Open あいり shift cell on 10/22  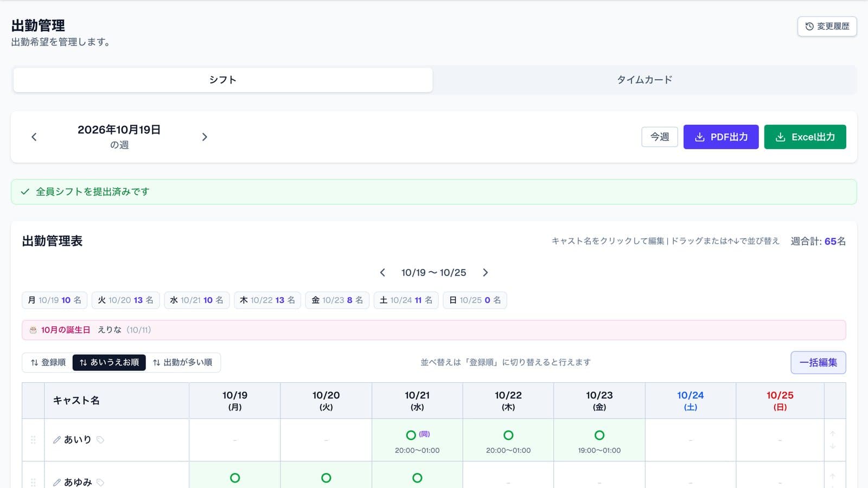click(x=508, y=440)
